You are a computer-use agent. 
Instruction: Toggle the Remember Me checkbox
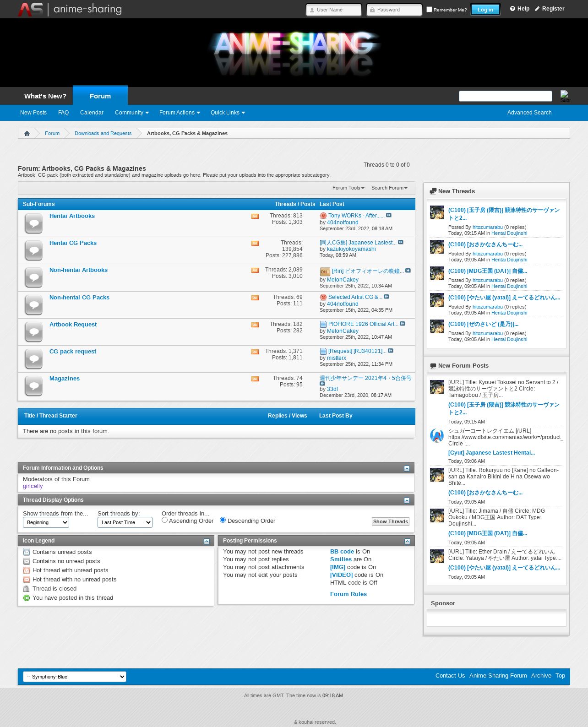coord(429,9)
